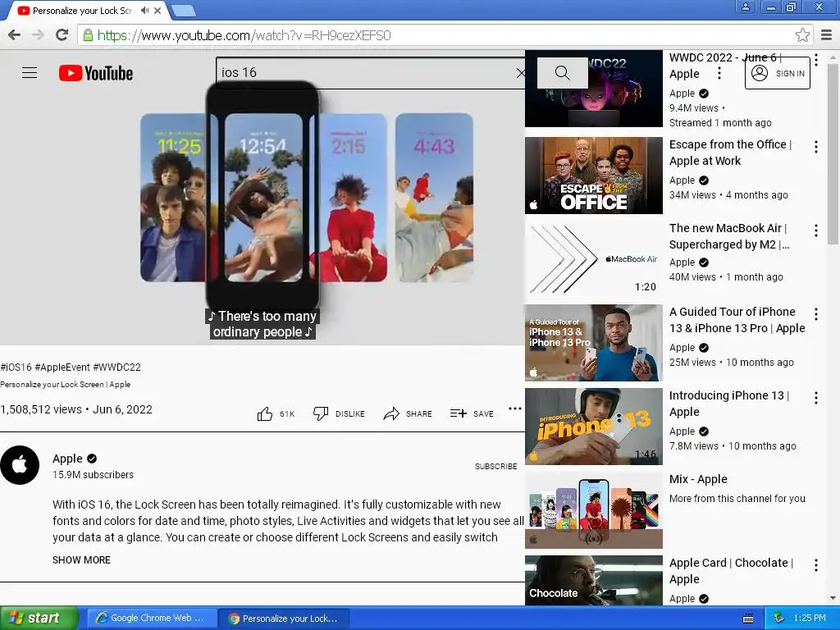Share the video
Viewport: 840px width, 630px height.
[x=408, y=413]
